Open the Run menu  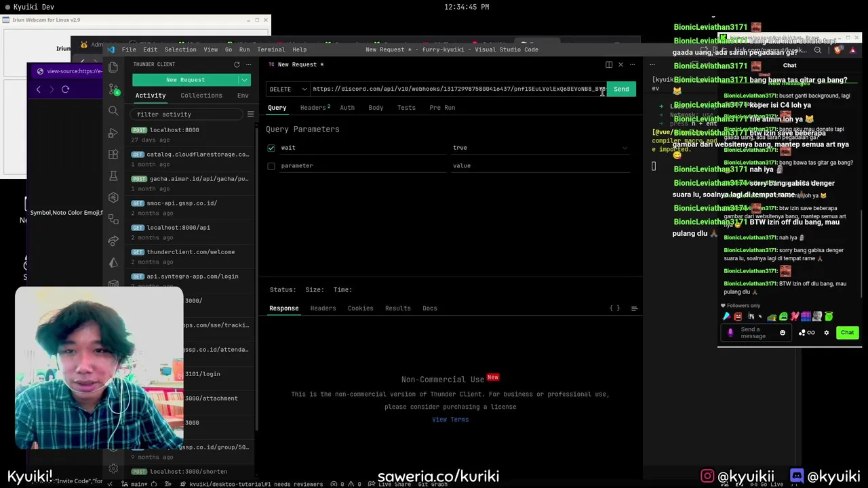point(244,49)
